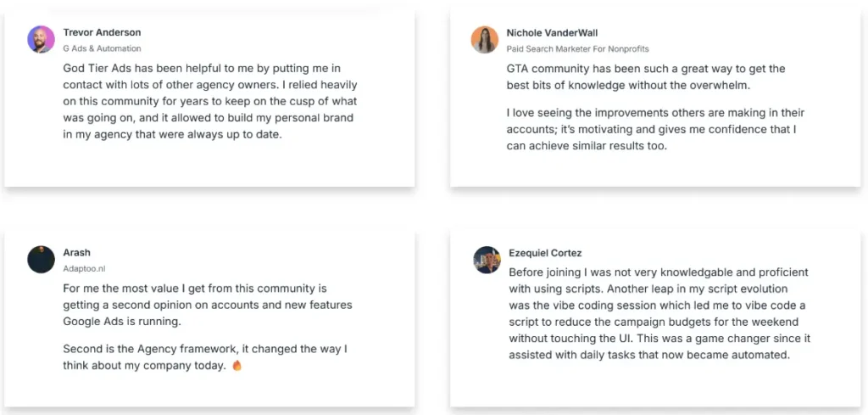The height and width of the screenshot is (415, 868).
Task: Click Paid Search Marketer For Nonprofits subtitle
Action: pos(577,49)
